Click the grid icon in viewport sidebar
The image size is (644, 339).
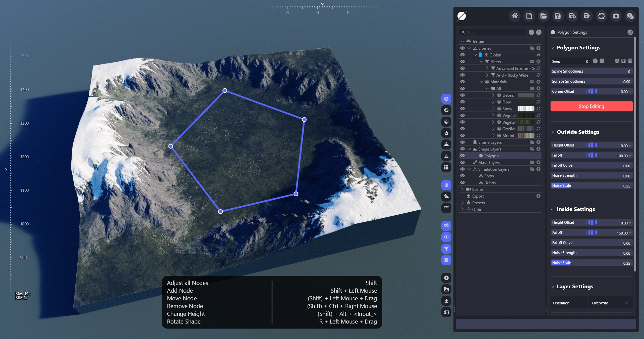[446, 167]
